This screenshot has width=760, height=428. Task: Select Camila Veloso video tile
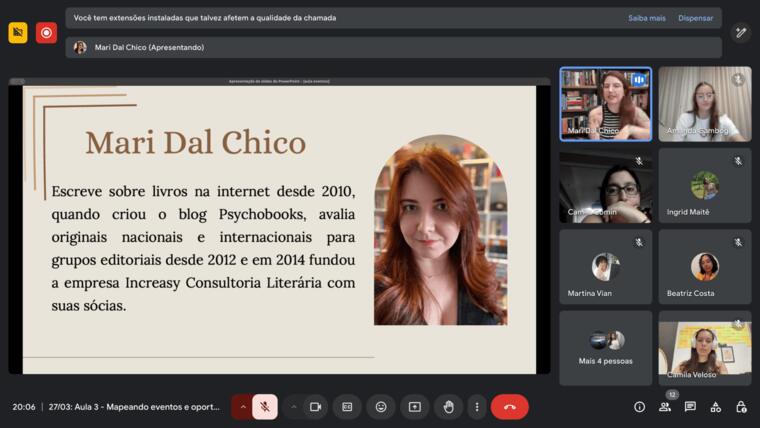point(705,348)
